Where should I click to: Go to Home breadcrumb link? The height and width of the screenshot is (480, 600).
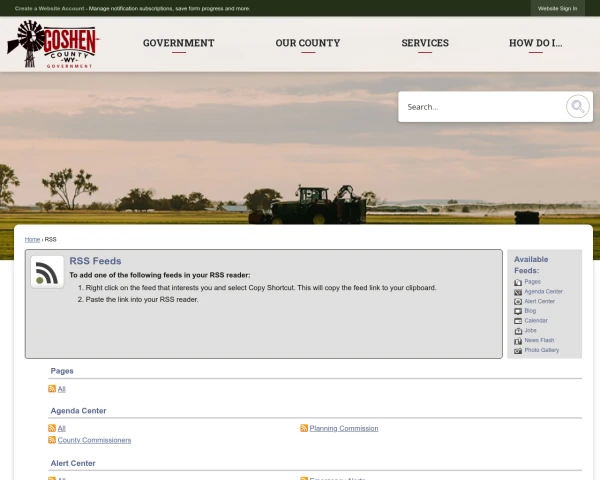(32, 240)
